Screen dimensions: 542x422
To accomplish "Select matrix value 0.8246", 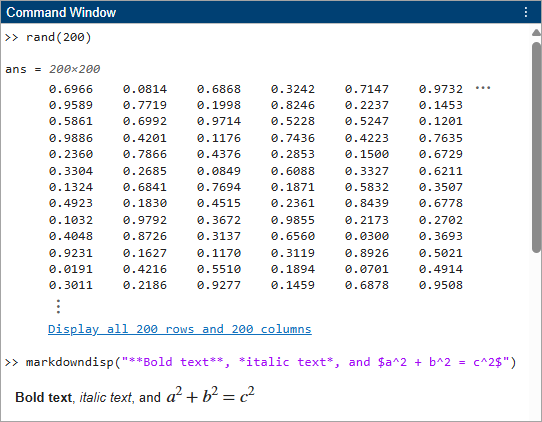I will [293, 105].
